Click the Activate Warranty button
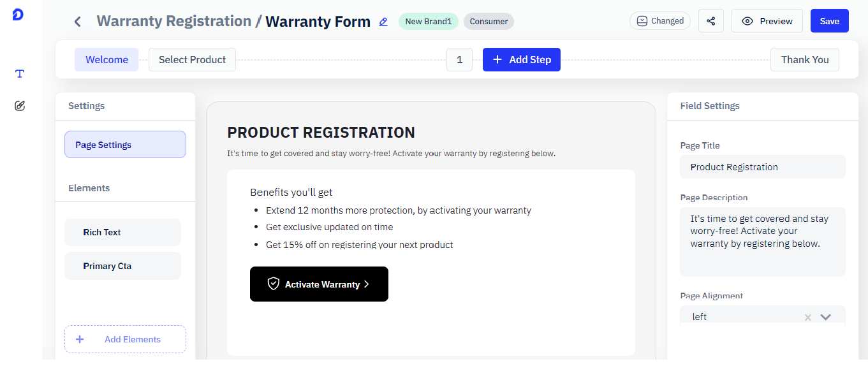The width and height of the screenshot is (868, 380). [x=319, y=284]
